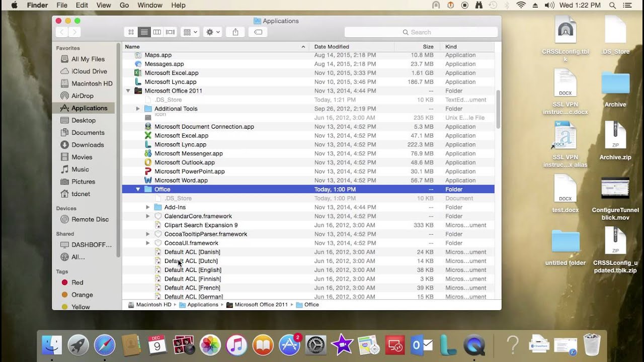
Task: Switch to Cover Flow view
Action: coord(170,32)
